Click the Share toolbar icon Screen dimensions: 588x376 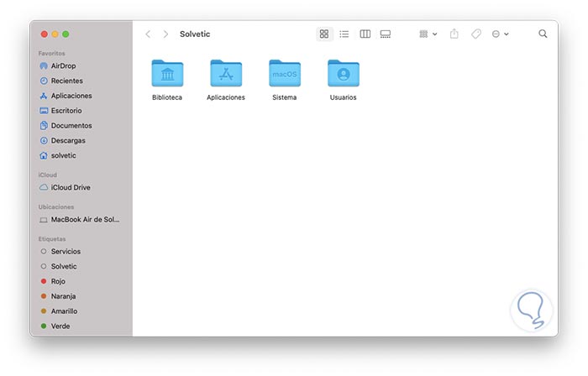pos(454,34)
